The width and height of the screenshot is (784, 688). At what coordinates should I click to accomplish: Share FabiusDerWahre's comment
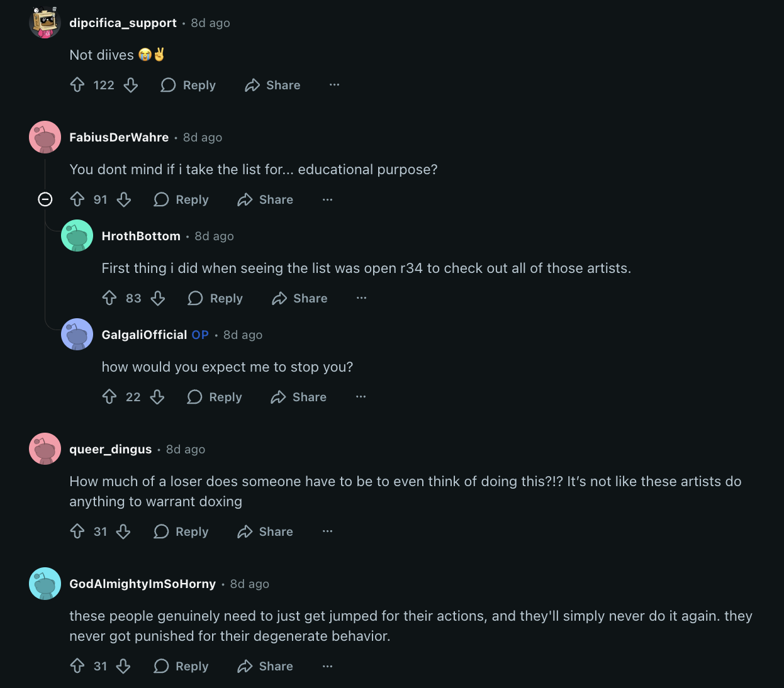pos(266,199)
